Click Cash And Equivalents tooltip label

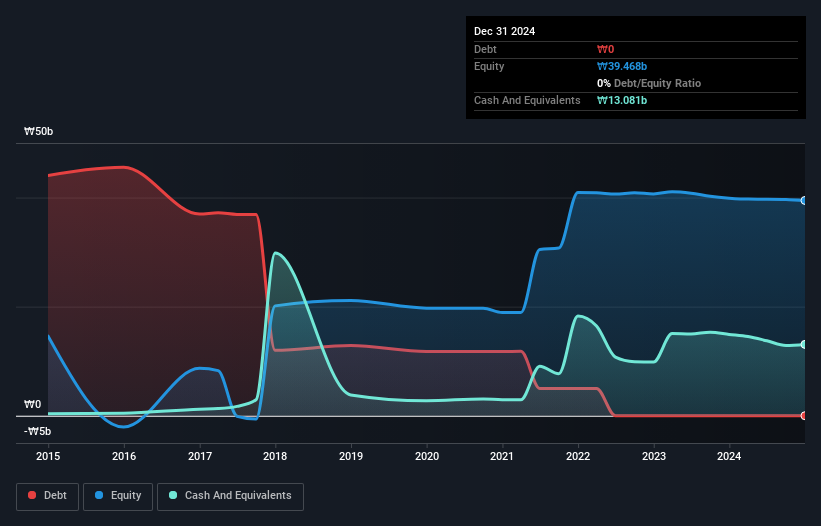point(527,100)
